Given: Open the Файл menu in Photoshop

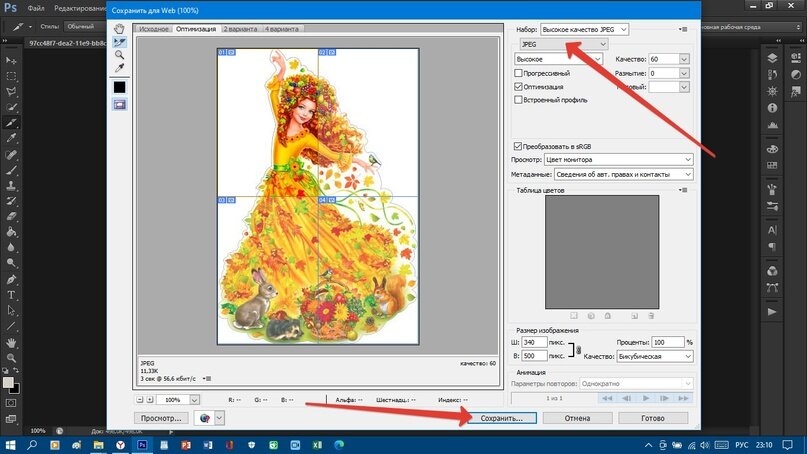Looking at the screenshot, I should pyautogui.click(x=36, y=9).
